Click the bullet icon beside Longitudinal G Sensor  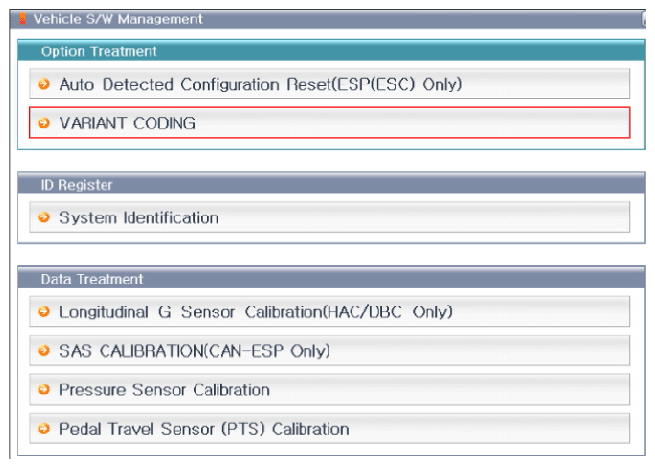coord(44,312)
